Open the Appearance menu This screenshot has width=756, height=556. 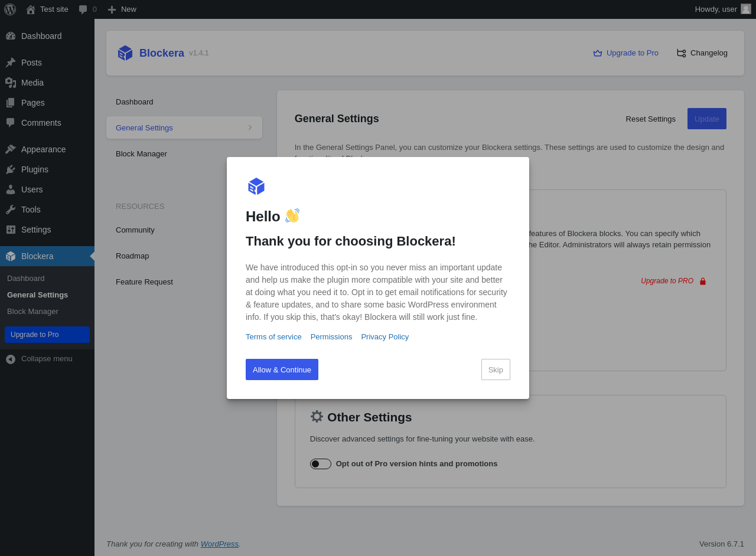coord(43,149)
